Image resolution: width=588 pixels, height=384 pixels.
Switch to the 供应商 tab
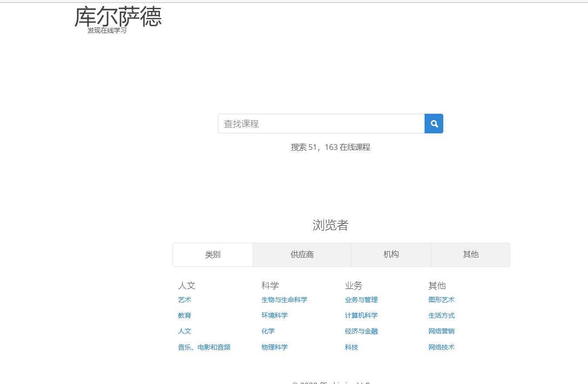click(302, 255)
